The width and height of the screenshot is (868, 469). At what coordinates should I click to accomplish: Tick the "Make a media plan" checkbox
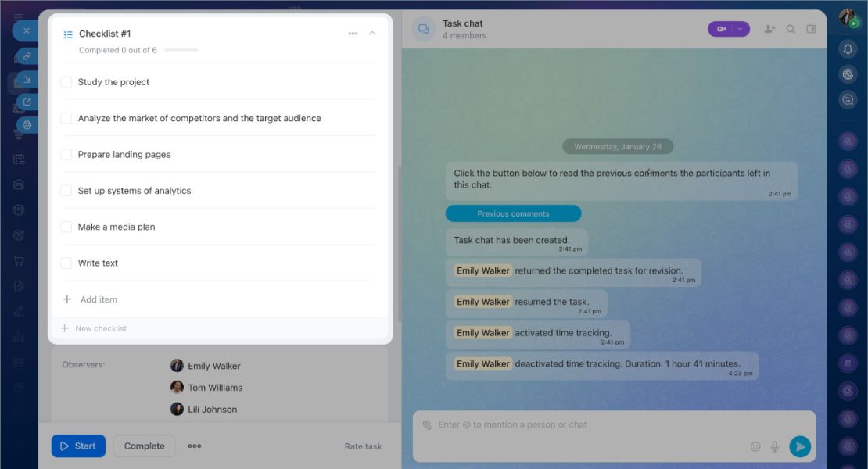point(66,227)
